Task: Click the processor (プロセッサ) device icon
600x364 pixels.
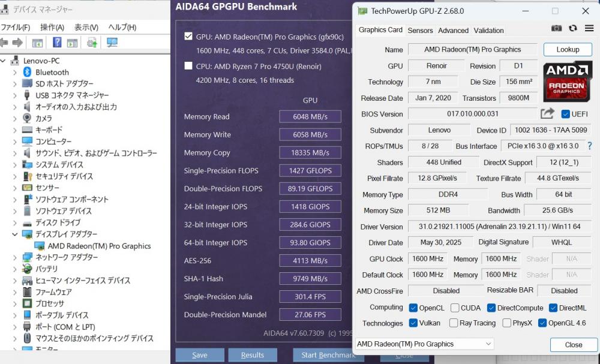Action: tap(27, 303)
